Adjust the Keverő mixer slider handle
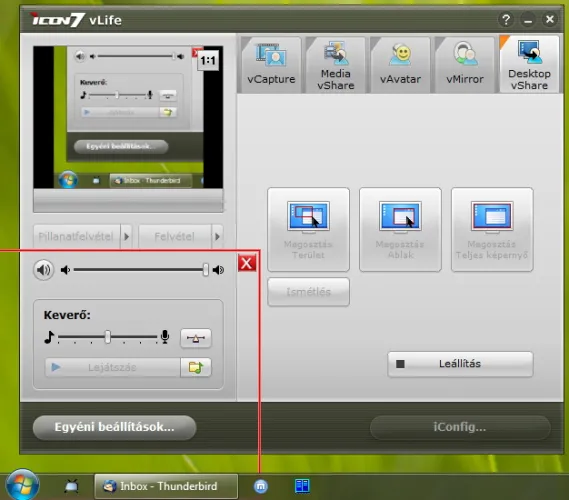This screenshot has height=500, width=569. (107, 337)
